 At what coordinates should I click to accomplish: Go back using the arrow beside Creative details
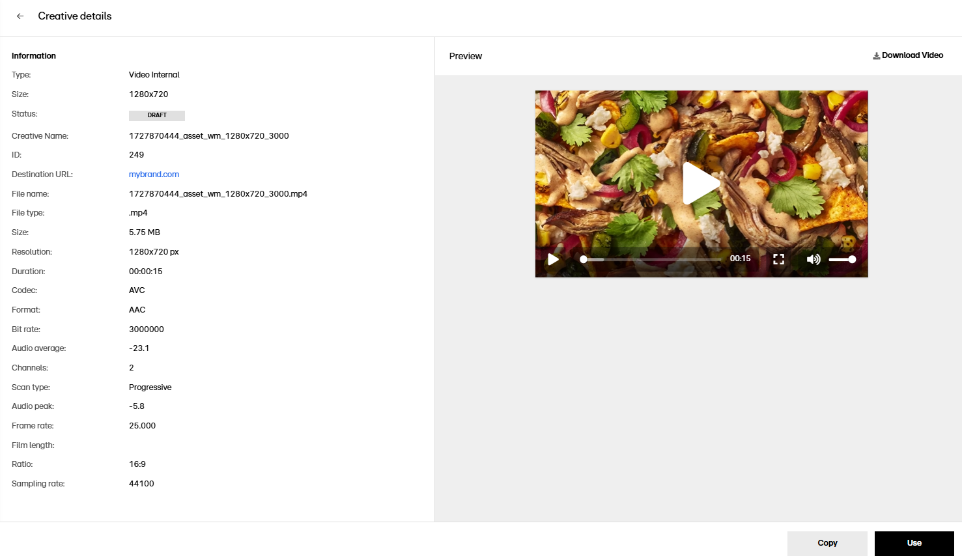coord(20,16)
